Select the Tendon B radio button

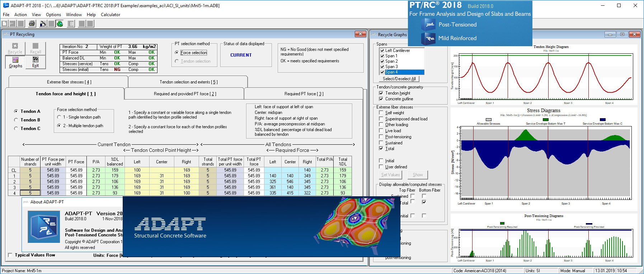point(16,120)
